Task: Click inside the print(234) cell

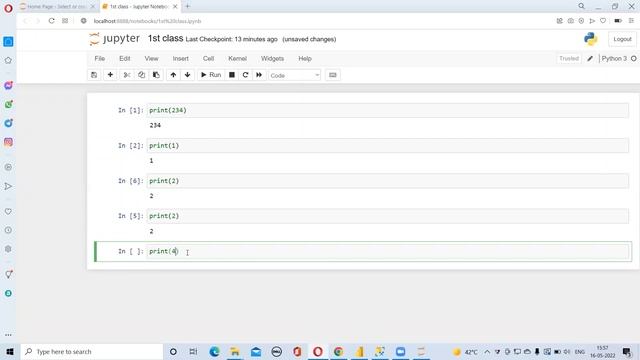Action: pos(388,110)
